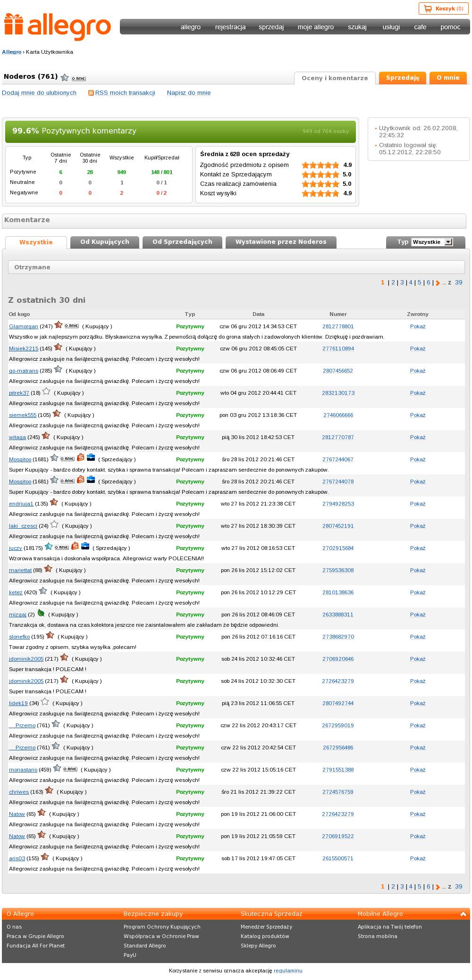The width and height of the screenshot is (472, 980).
Task: Click the 'Komentarze' section header bar
Action: (234, 221)
